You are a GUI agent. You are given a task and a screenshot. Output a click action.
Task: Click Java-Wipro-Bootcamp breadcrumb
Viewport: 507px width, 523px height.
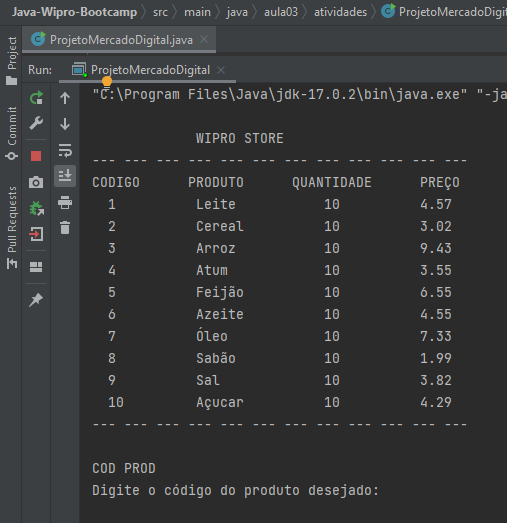(74, 12)
